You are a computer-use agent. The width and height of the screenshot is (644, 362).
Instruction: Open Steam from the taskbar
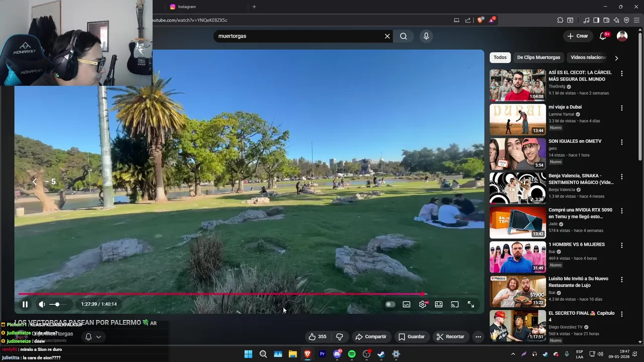[x=381, y=354]
